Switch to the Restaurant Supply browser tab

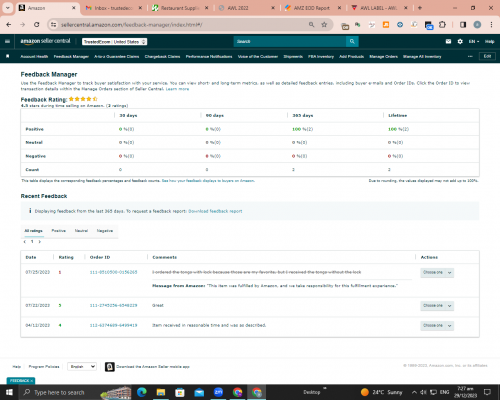click(x=180, y=8)
